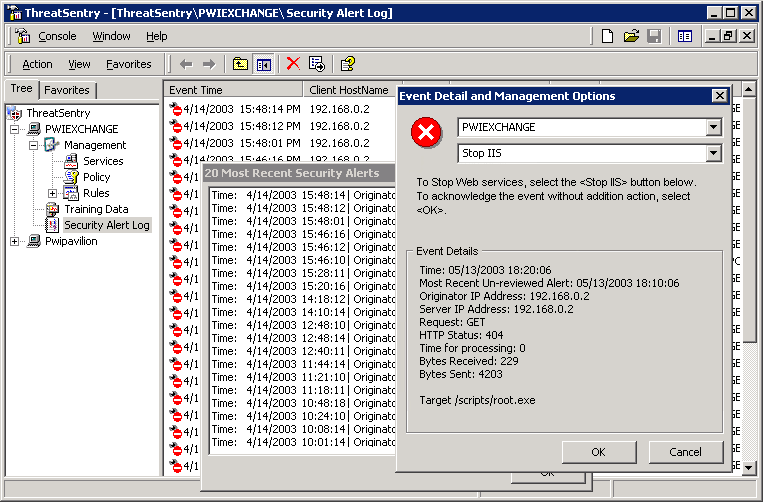Image resolution: width=763 pixels, height=502 pixels.
Task: Click the console window layout icon
Action: point(685,36)
